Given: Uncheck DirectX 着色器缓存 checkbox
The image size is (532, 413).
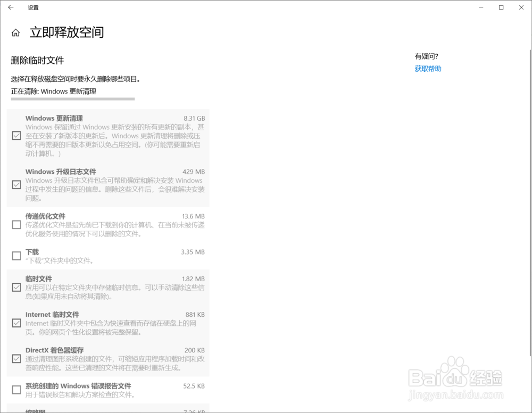Looking at the screenshot, I should [16, 358].
